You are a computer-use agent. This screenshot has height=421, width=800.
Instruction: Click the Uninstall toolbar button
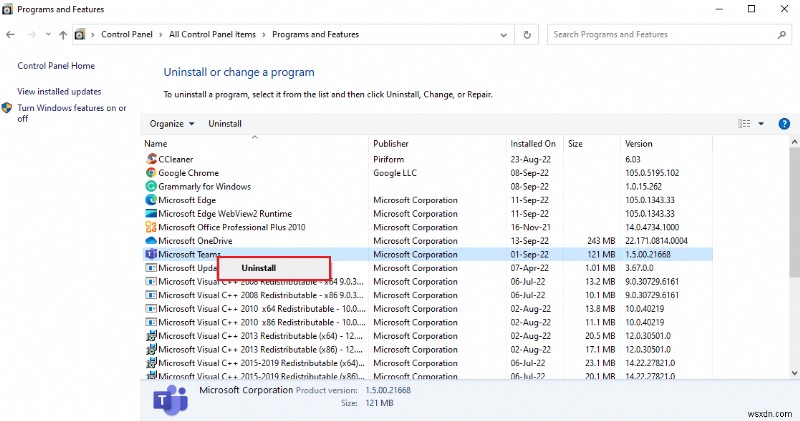click(225, 123)
